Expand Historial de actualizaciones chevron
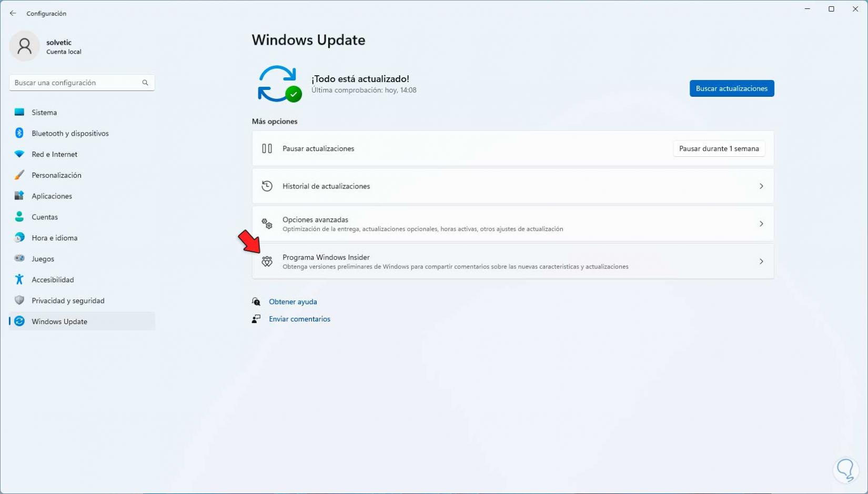The image size is (868, 494). pos(761,186)
